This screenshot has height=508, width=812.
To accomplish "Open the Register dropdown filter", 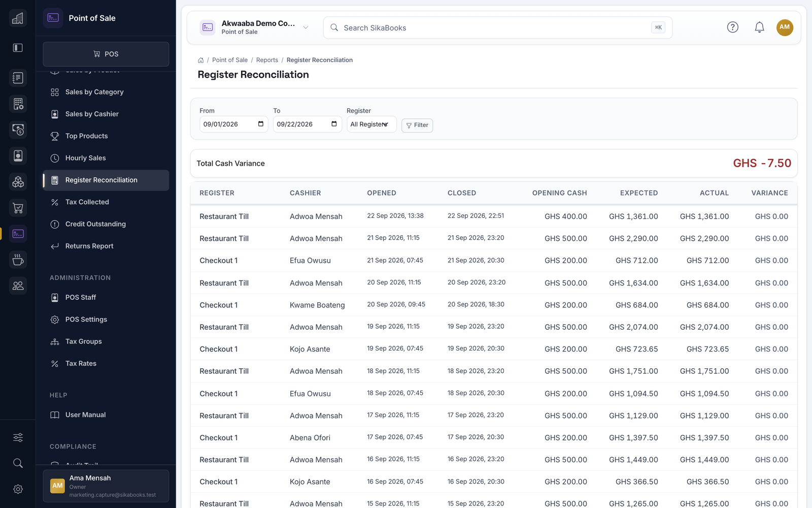I will tap(371, 124).
